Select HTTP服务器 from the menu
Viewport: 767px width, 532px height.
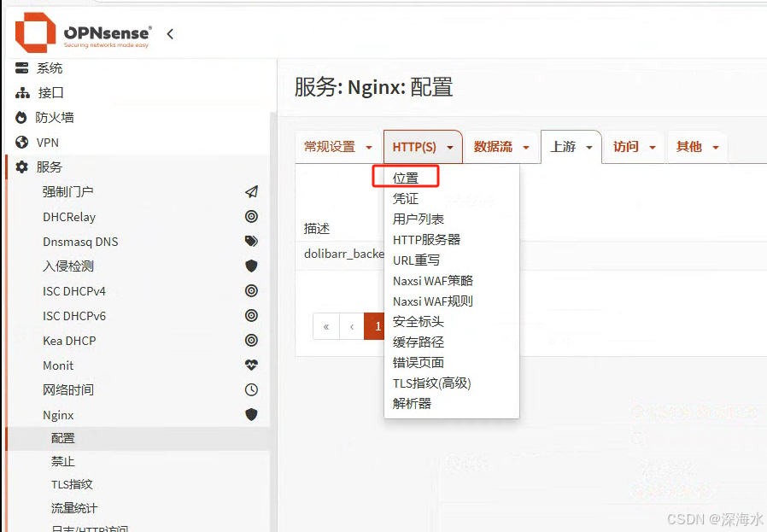tap(426, 240)
